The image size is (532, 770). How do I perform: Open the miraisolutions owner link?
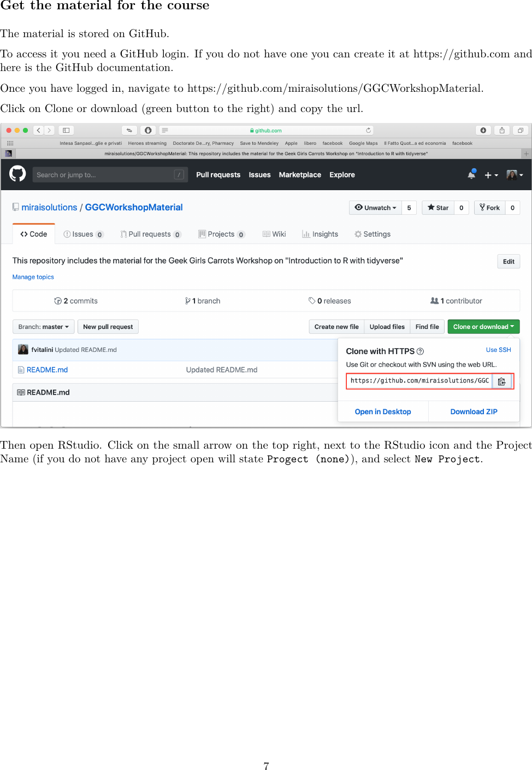click(x=49, y=207)
